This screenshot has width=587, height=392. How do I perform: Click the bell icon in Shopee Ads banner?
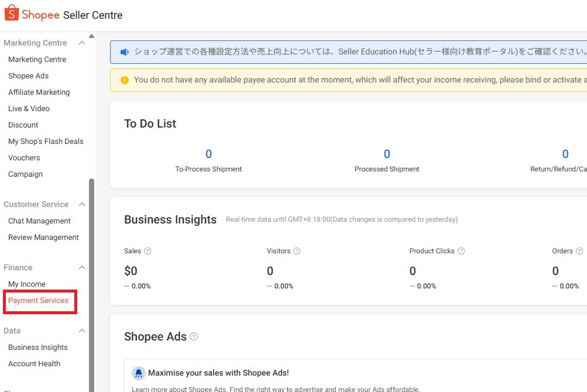(138, 373)
